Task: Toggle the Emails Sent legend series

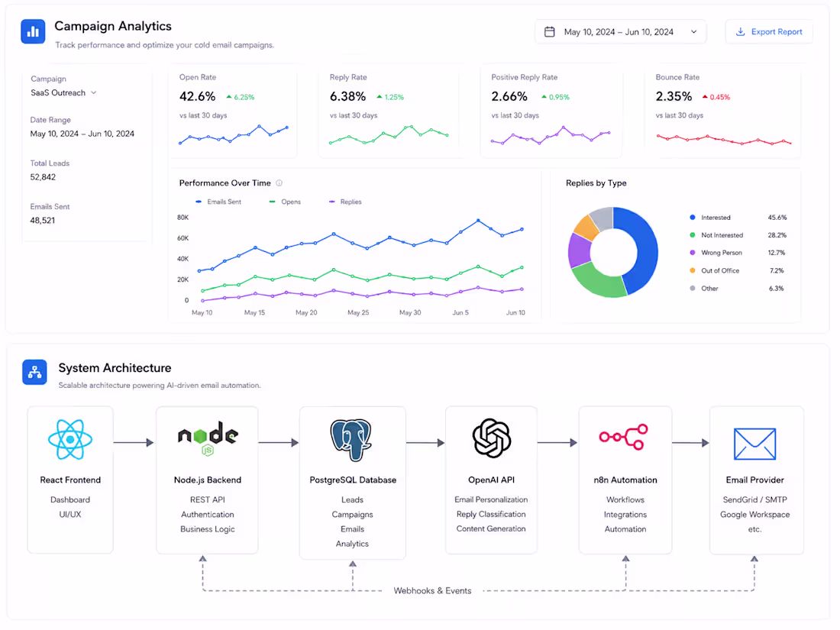Action: click(x=218, y=202)
